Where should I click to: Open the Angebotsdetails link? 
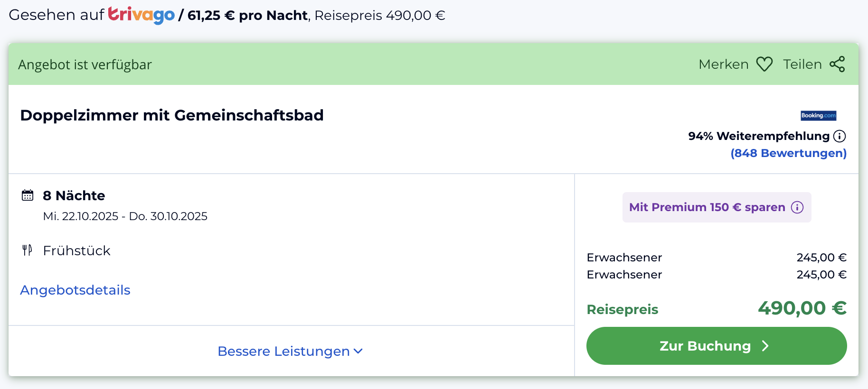pos(75,290)
